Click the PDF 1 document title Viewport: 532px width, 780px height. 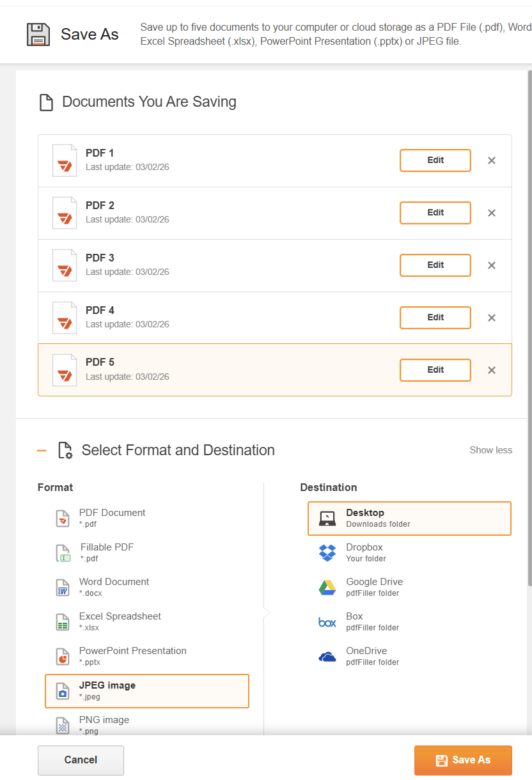coord(100,153)
